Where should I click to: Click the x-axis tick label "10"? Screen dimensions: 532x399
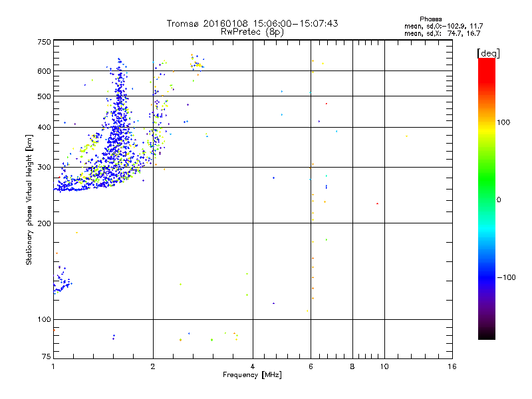click(384, 366)
